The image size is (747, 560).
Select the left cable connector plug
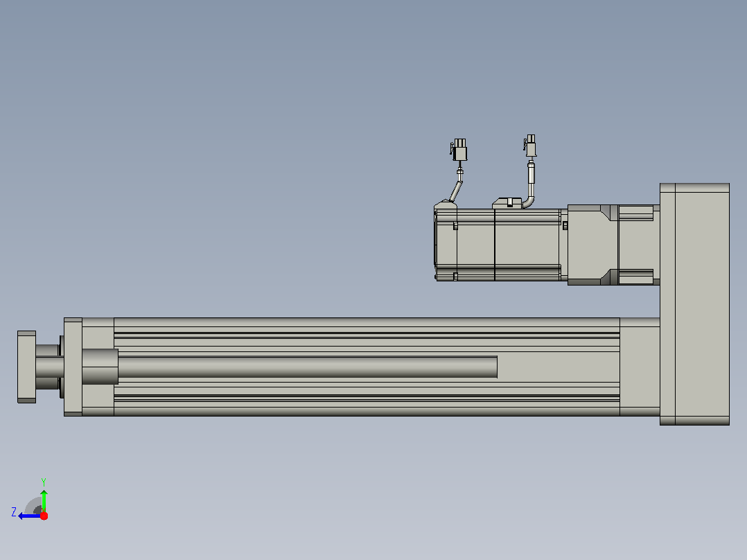pyautogui.click(x=459, y=150)
